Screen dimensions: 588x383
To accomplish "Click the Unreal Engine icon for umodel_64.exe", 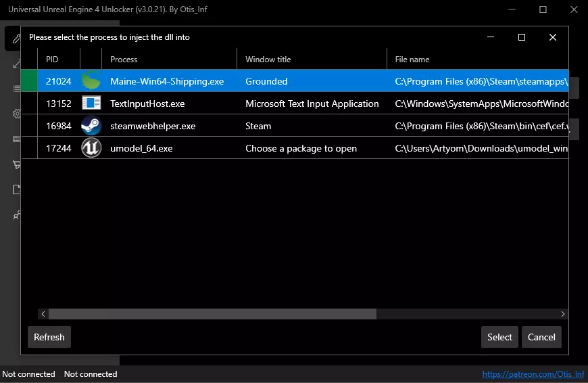I will pos(91,148).
